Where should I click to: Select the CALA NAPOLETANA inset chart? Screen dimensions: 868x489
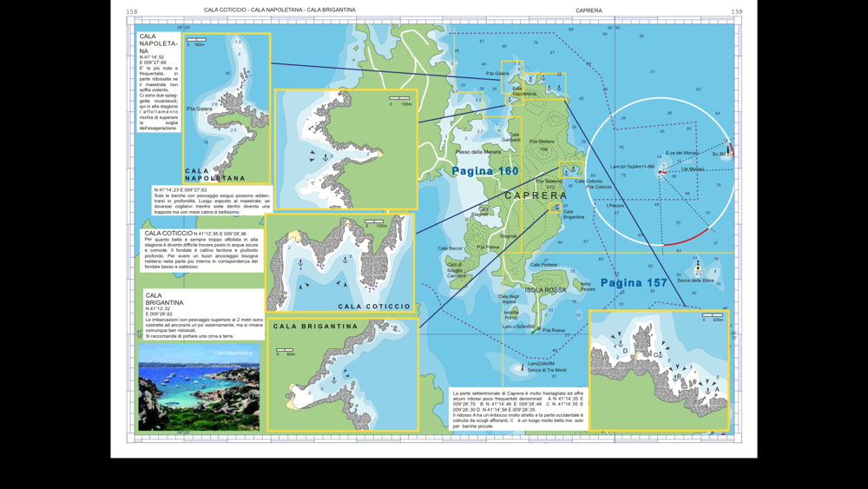click(x=227, y=109)
